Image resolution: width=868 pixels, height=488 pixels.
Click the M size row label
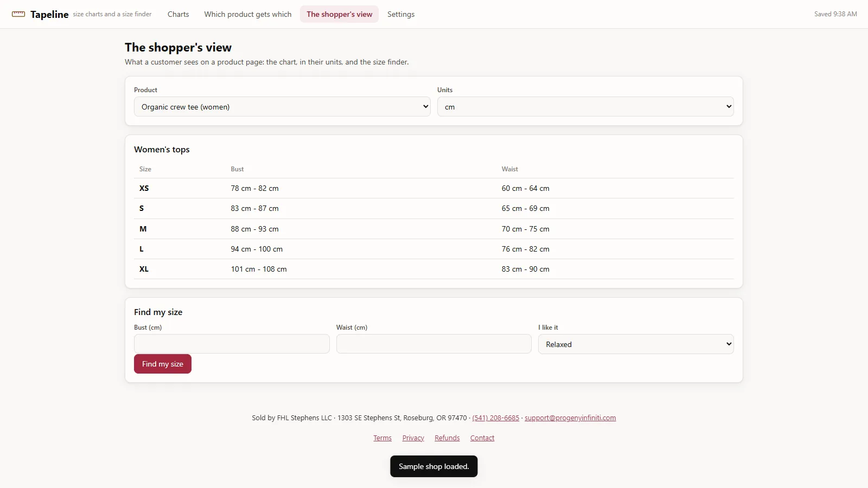[x=143, y=229]
